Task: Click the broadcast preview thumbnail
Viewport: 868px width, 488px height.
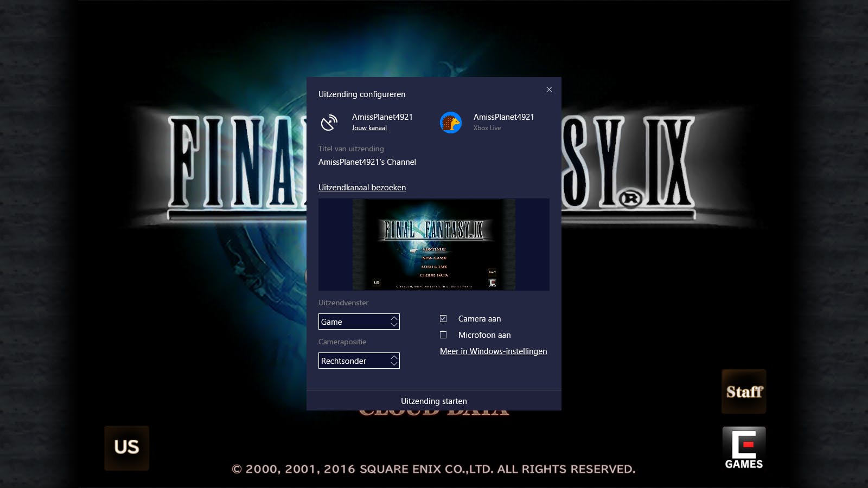Action: (x=433, y=244)
